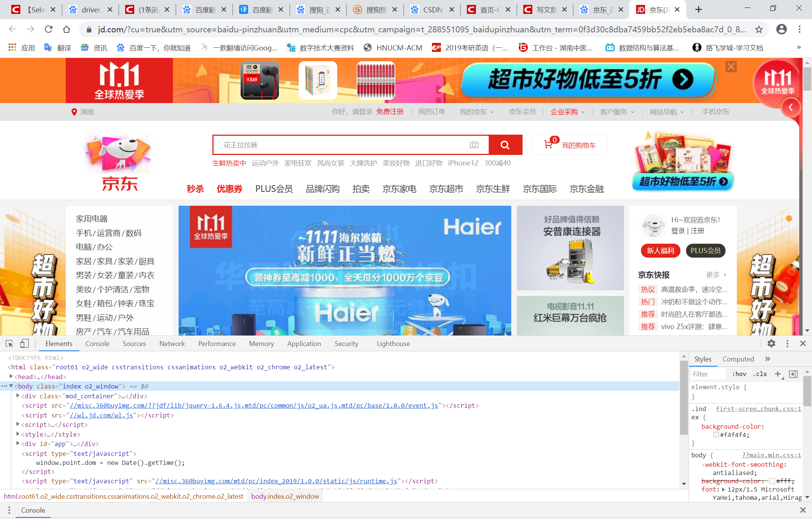Screen dimensions: 812x519
Task: Switch to the Network tab in DevTools
Action: pos(172,343)
